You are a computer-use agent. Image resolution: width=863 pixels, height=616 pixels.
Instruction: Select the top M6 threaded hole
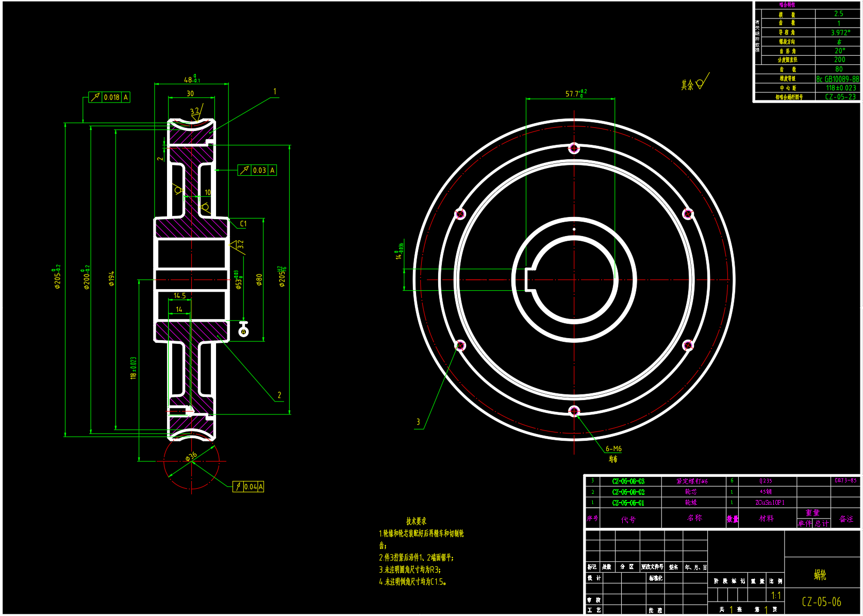574,148
